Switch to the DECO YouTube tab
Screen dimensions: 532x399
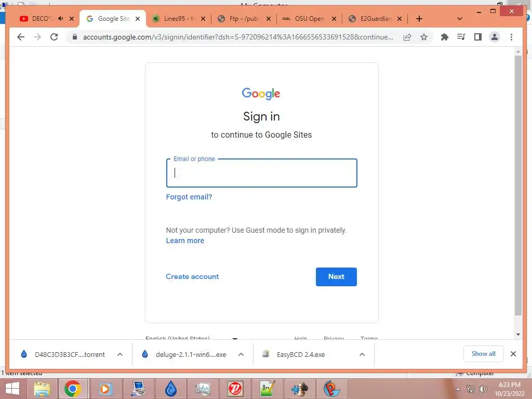click(43, 19)
